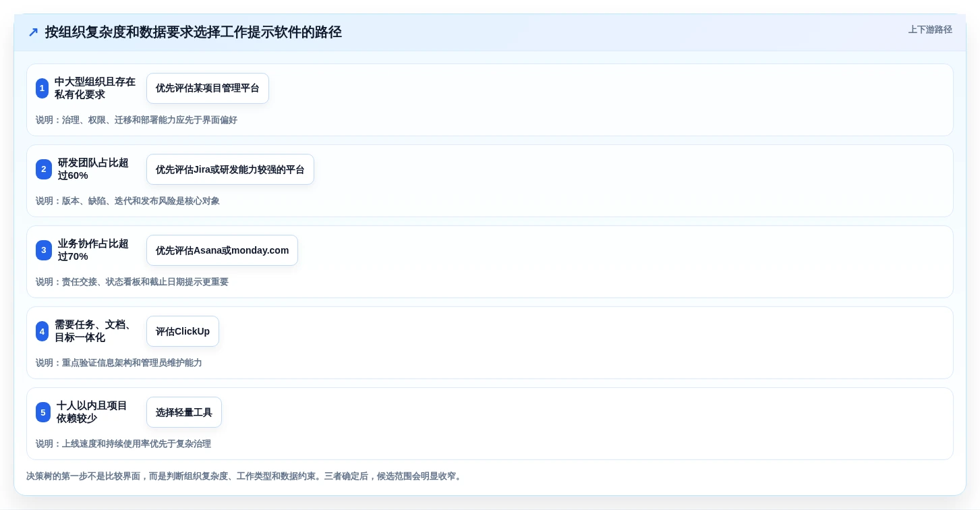
Task: Click the condition text 十人以内且项目依赖较少
Action: [92, 412]
